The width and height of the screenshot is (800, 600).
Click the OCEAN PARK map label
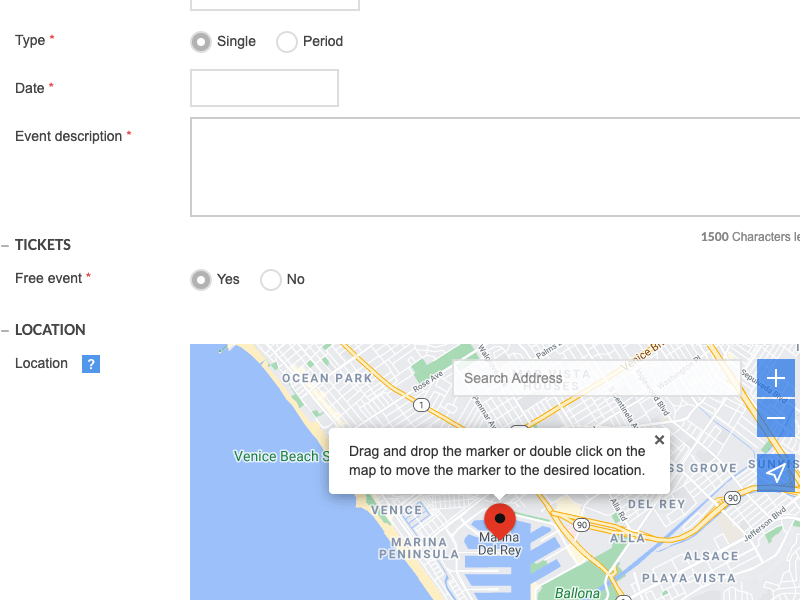[x=327, y=378]
